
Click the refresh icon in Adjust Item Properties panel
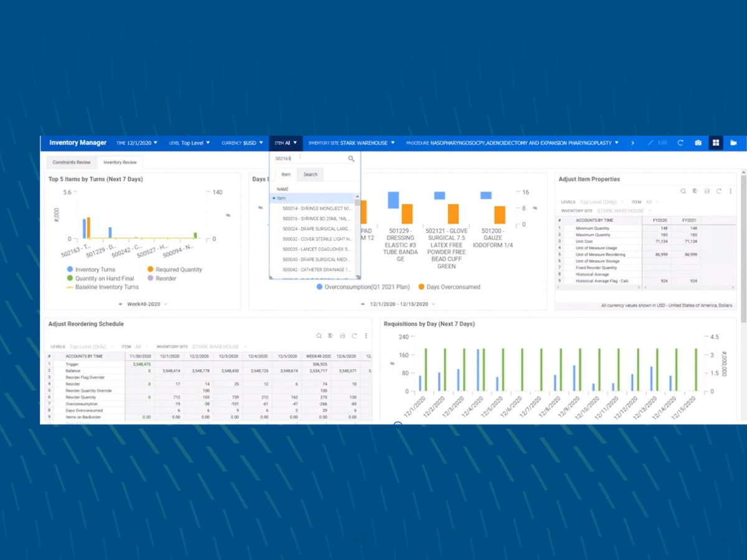(719, 190)
